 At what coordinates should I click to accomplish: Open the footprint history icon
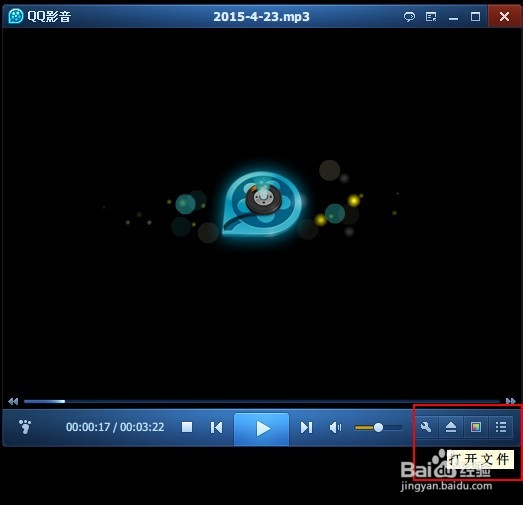tap(25, 427)
